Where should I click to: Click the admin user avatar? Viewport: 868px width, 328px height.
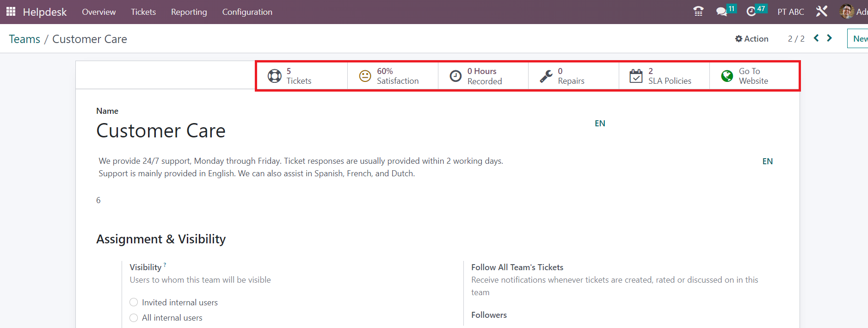tap(847, 12)
